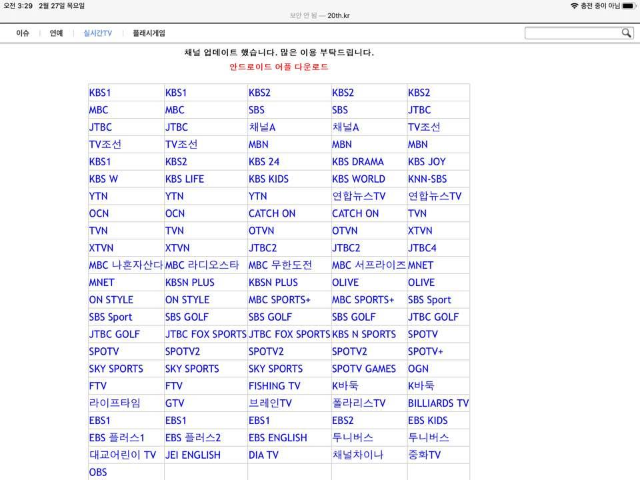Viewport: 640px width, 480px height.
Task: Open the red 안드로이드 어플 다운로드 link
Action: (x=279, y=67)
